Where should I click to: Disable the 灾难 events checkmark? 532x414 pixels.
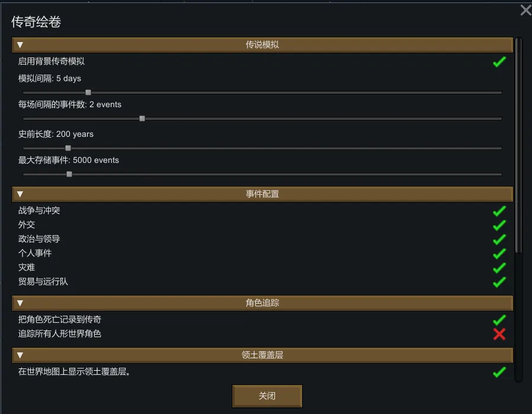coord(499,268)
